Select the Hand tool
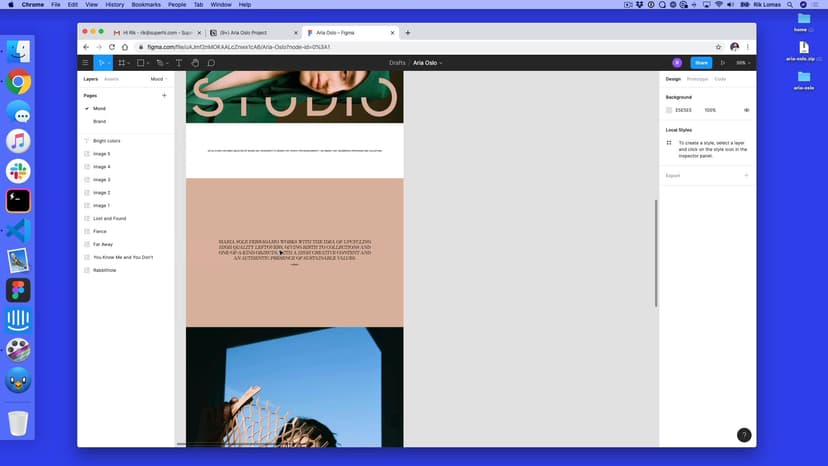828x466 pixels. [195, 63]
